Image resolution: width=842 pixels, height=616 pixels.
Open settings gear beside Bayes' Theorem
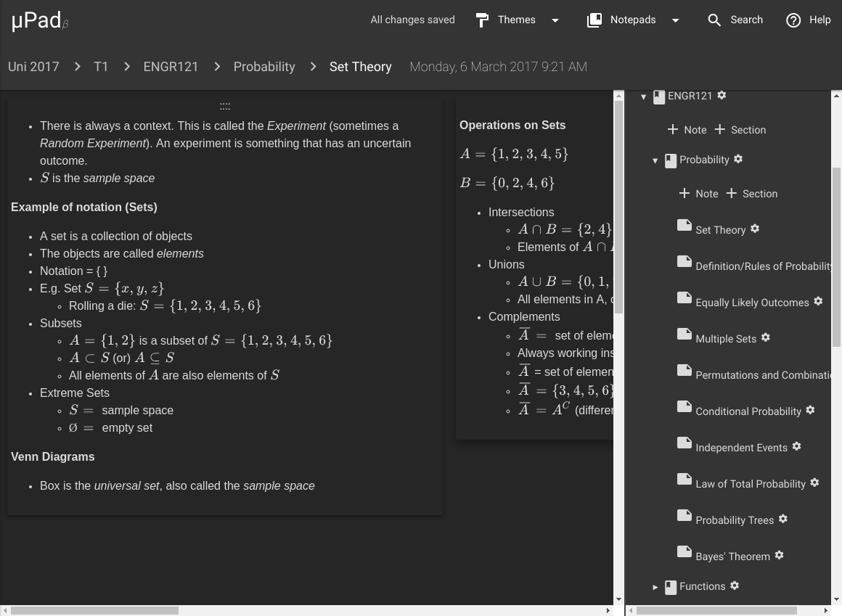point(779,555)
